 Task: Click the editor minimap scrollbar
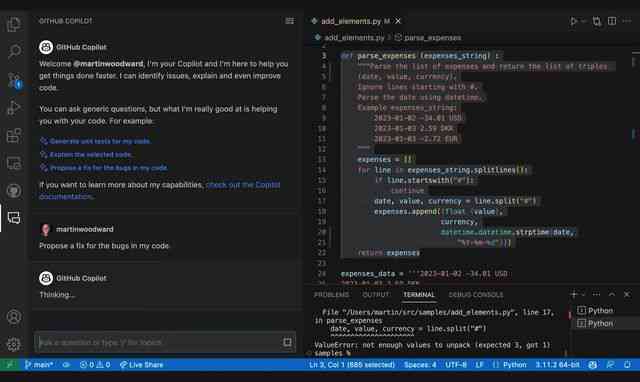pos(634,163)
